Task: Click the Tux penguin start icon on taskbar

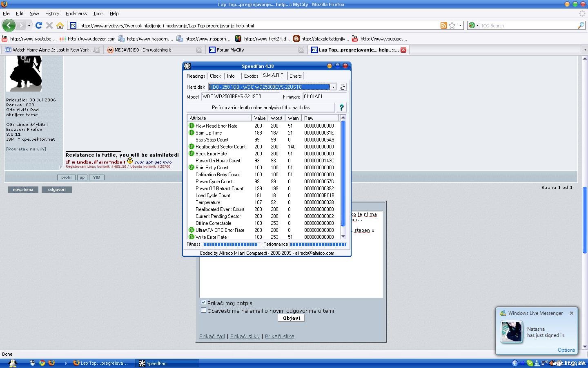Action: coord(13,363)
